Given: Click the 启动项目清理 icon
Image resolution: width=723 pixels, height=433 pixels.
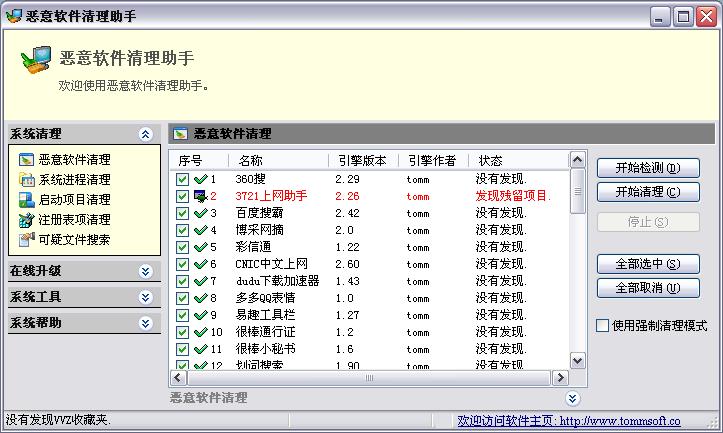Looking at the screenshot, I should pyautogui.click(x=26, y=200).
